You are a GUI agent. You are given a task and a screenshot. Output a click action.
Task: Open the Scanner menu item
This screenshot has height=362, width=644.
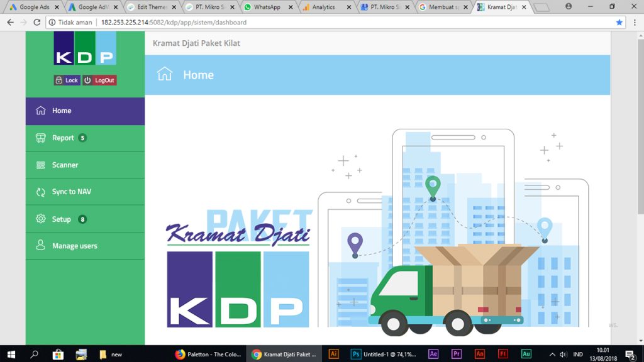tap(85, 165)
